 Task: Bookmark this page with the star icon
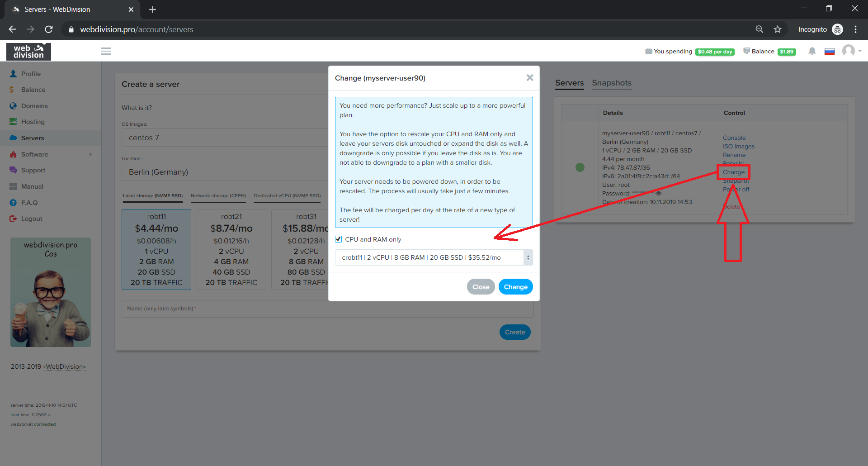coord(778,29)
